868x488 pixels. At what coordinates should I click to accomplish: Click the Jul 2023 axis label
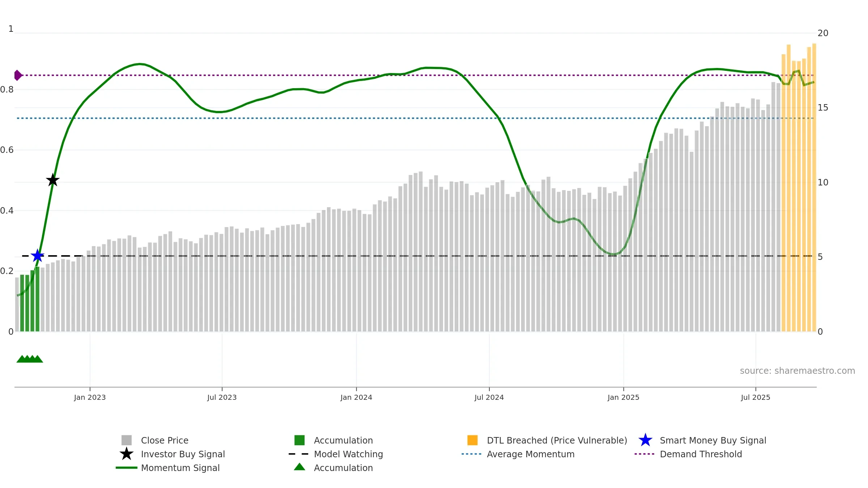click(x=222, y=398)
